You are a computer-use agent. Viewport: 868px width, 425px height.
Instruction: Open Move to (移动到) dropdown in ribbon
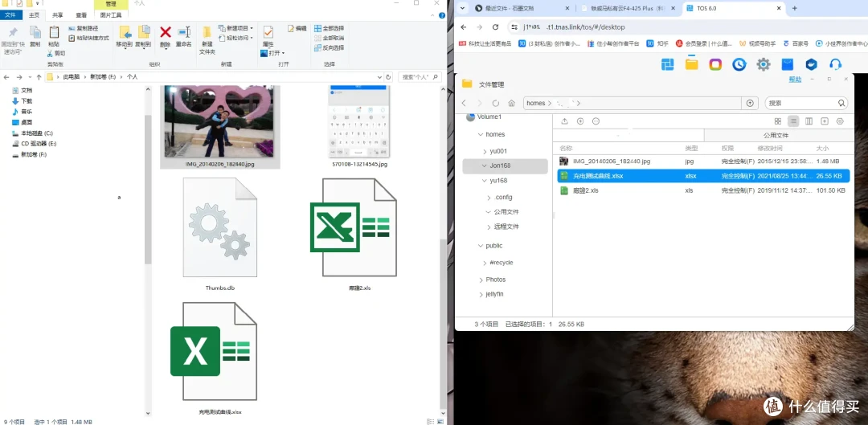125,36
